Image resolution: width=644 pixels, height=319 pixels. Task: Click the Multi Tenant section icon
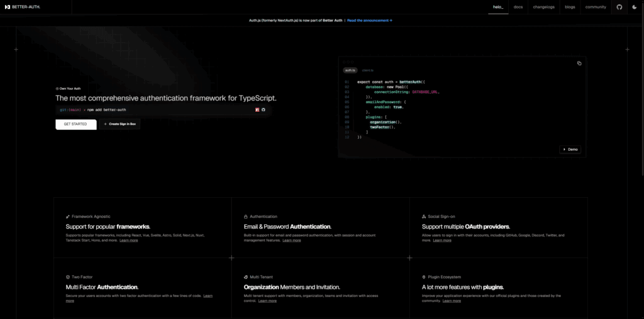point(246,277)
